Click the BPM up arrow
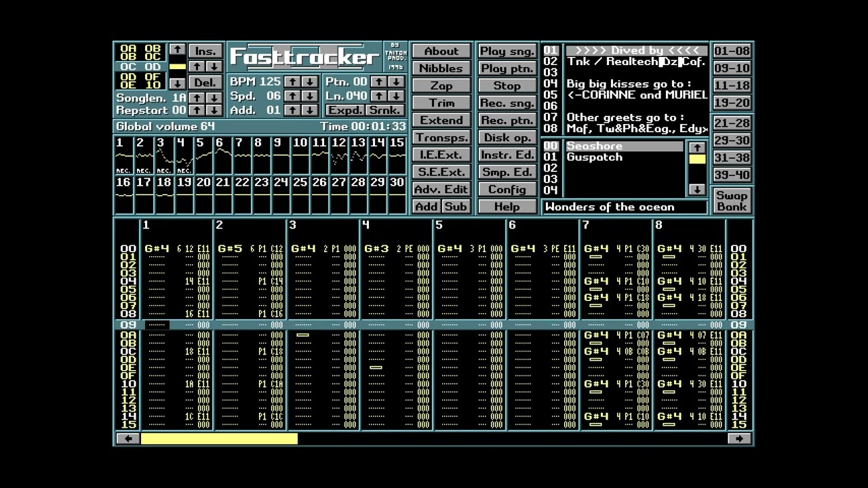 pyautogui.click(x=292, y=82)
